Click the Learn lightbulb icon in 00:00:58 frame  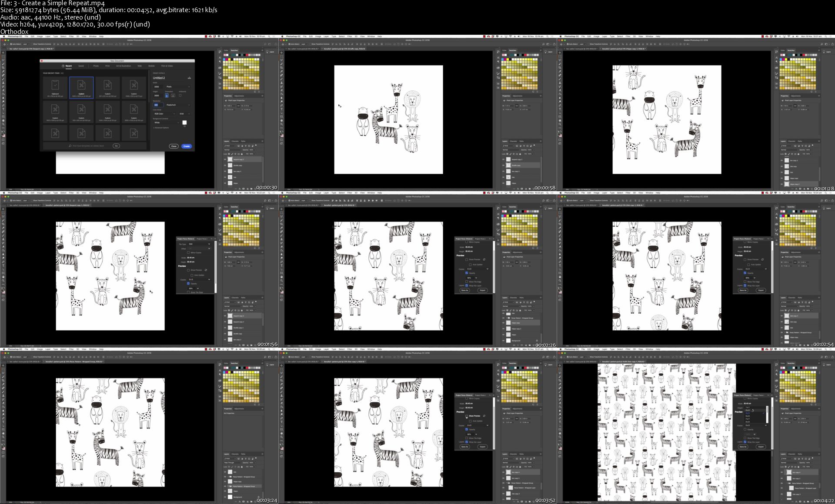point(545,52)
